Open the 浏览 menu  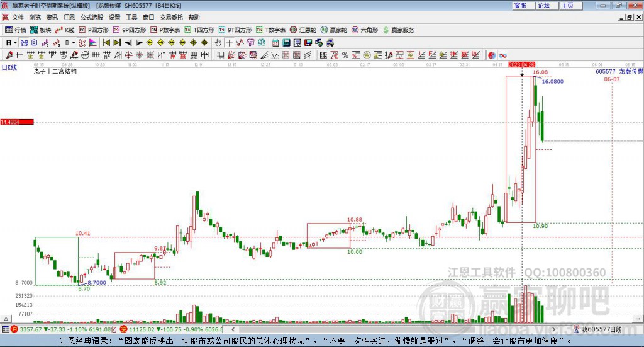tap(35, 17)
